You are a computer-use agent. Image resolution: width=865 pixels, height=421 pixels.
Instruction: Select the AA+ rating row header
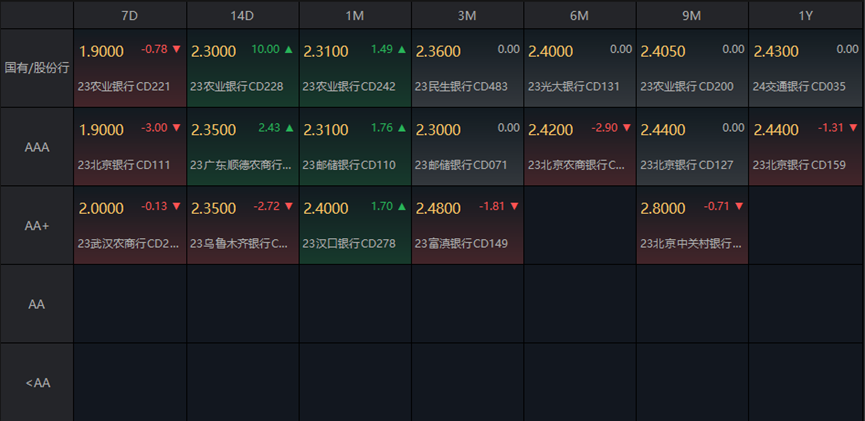coord(37,225)
